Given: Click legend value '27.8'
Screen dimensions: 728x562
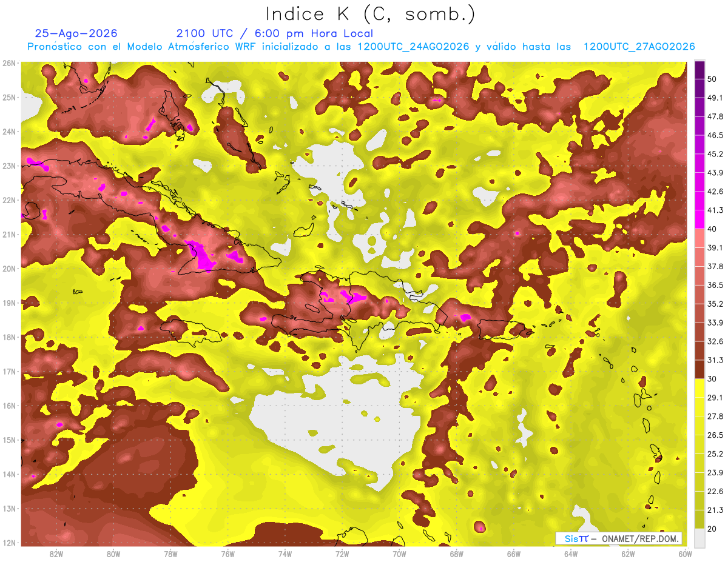Looking at the screenshot, I should pos(715,416).
